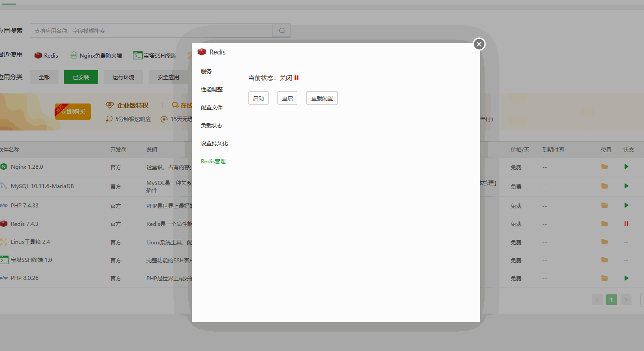Click the 立即购买 banner button
This screenshot has width=644, height=351.
click(x=73, y=112)
